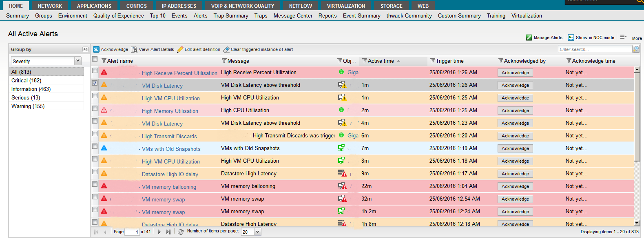Viewport: 644px width, 243px height.
Task: Click Edit alert definition pencil icon
Action: point(180,49)
